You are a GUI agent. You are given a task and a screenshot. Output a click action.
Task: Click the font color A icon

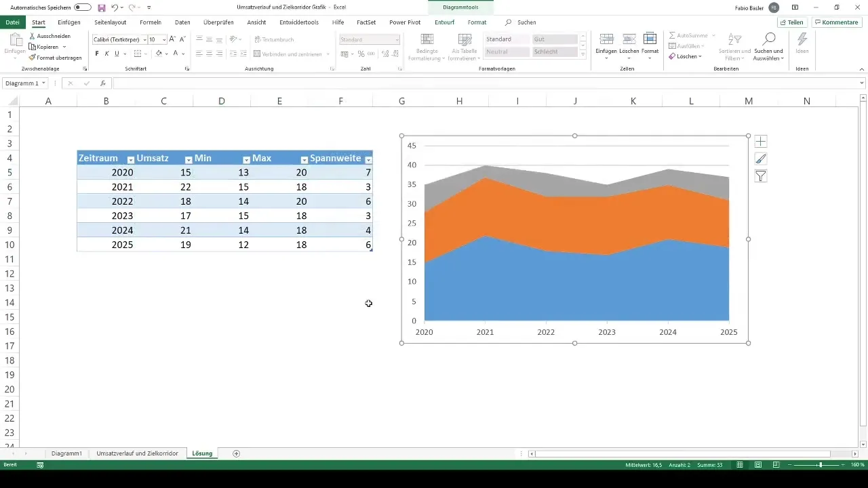pos(175,54)
